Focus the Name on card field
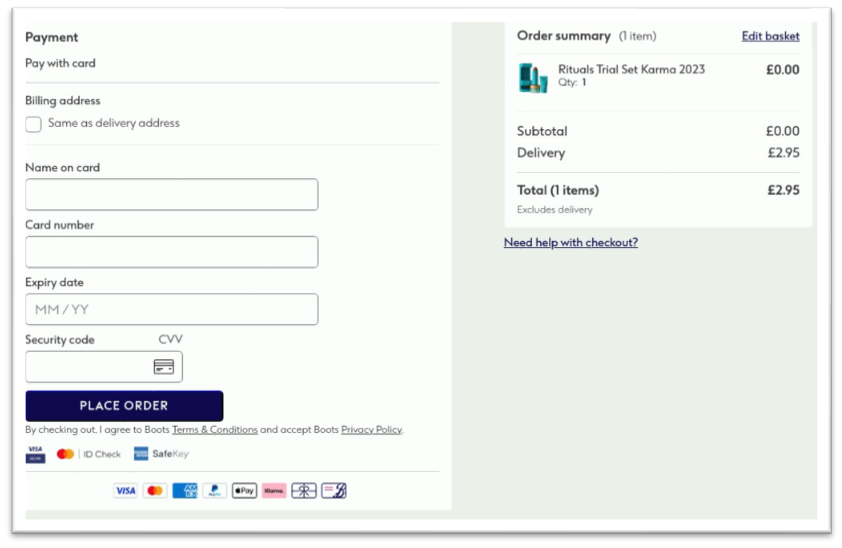 (172, 194)
